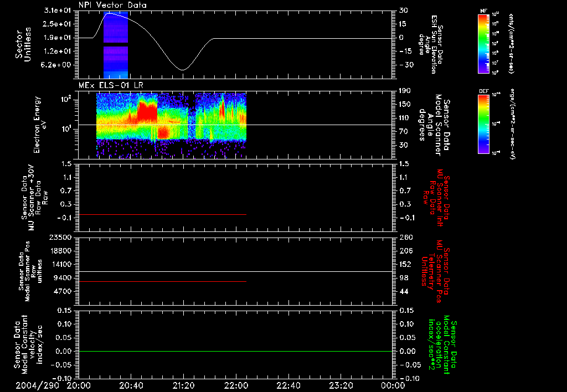Click the '2004/290' date label

tap(37, 386)
